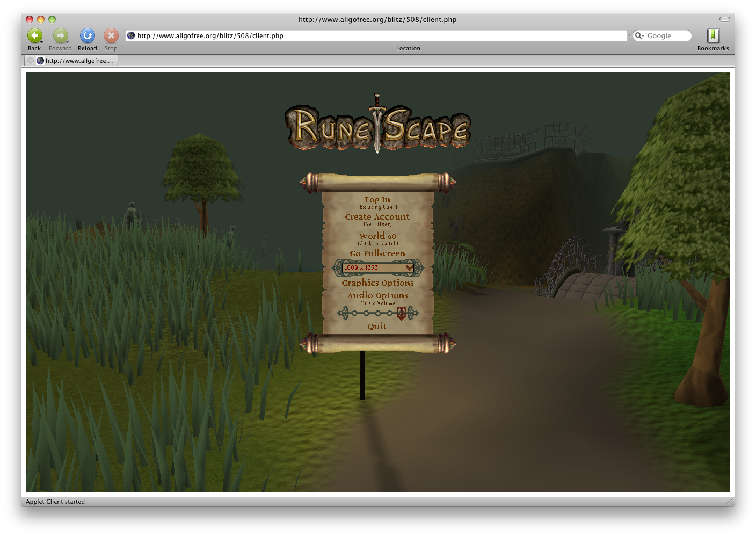Screen dimensions: 756x536
Task: Click the Google search magnifier icon
Action: click(639, 35)
